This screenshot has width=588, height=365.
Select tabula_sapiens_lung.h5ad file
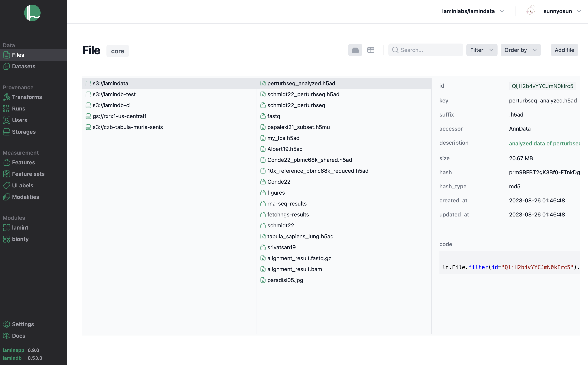344,236
